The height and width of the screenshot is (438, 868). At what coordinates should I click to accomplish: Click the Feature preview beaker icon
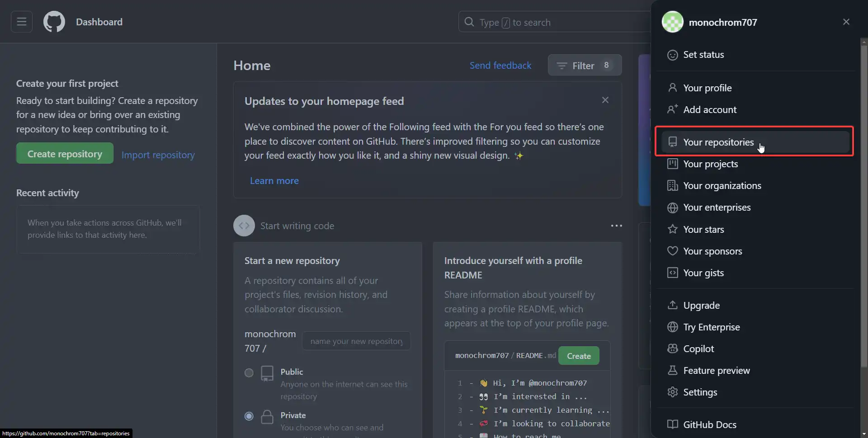click(673, 370)
